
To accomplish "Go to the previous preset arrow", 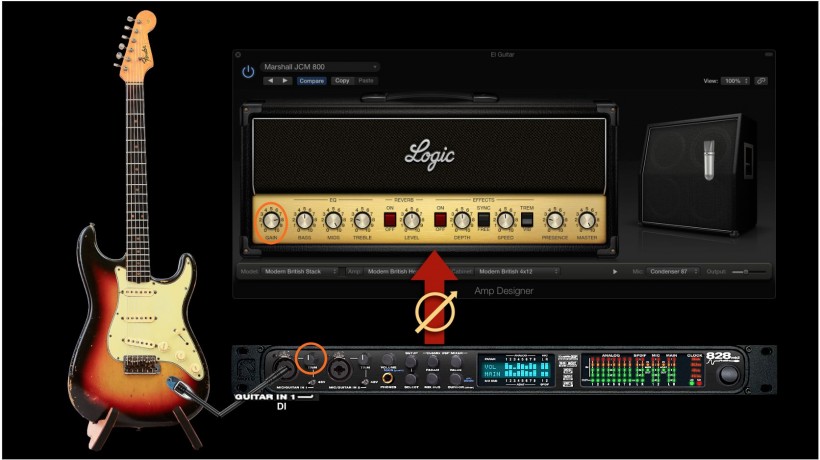I will click(270, 80).
